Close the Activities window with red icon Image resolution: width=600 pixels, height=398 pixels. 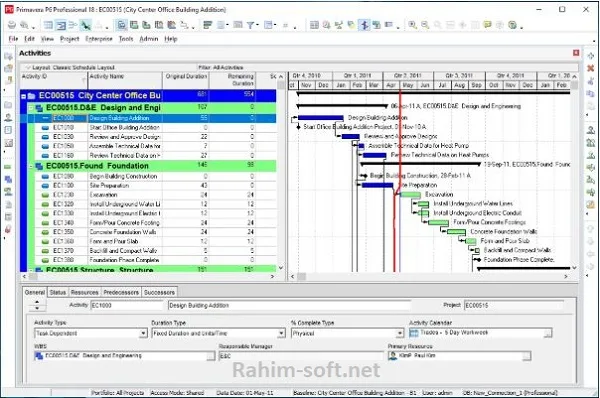coord(576,53)
